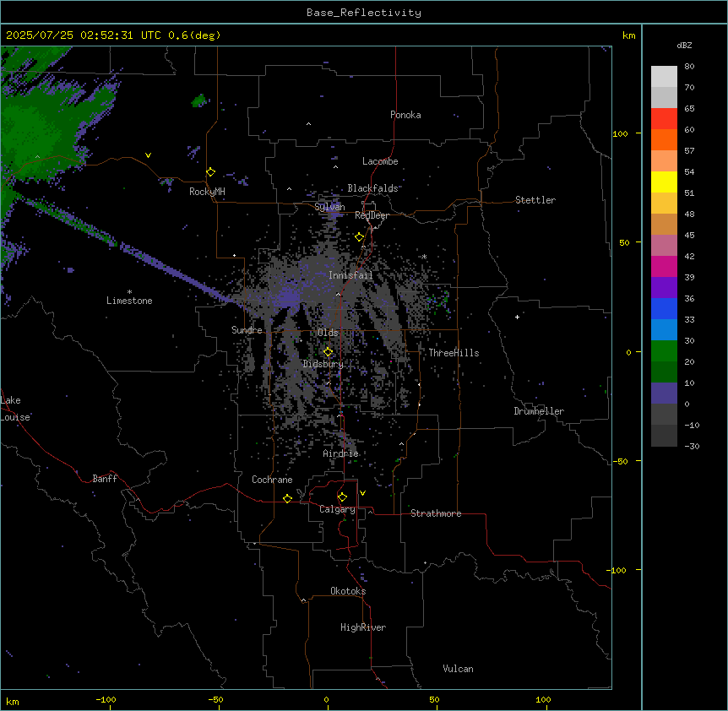Screen dimensions: 728x711
Task: Click the Vulcan city label
Action: click(459, 669)
